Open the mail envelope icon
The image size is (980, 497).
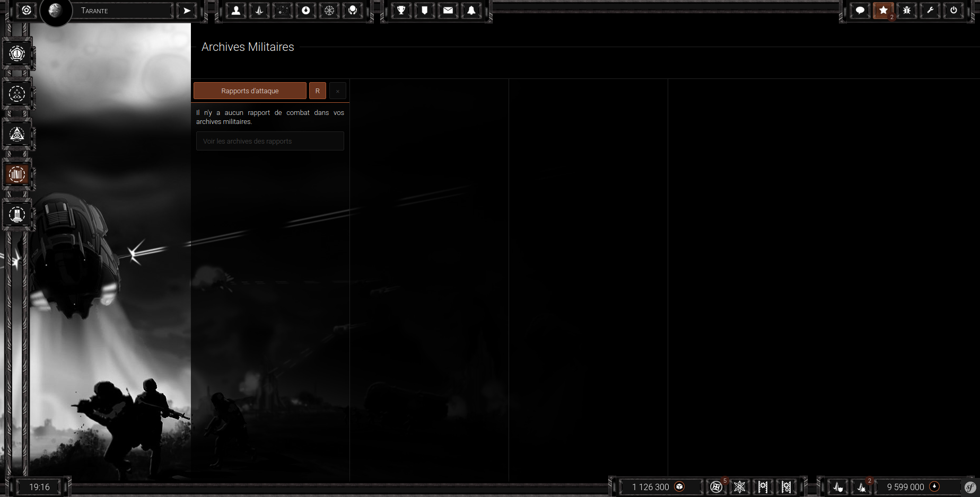click(x=448, y=11)
